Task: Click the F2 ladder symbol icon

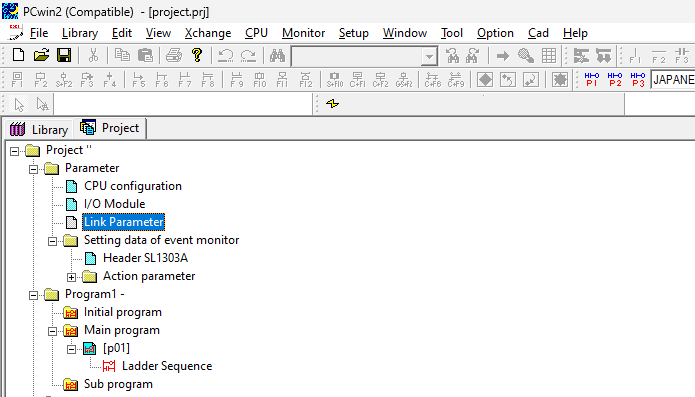Action: coord(40,80)
